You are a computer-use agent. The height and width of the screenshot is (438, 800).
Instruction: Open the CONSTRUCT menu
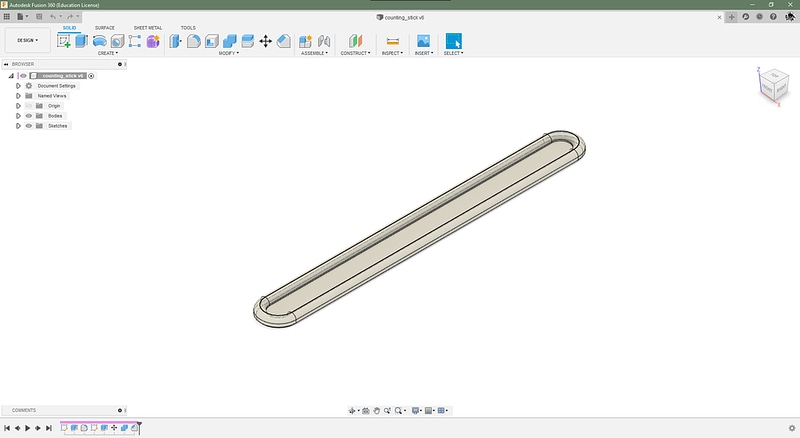(355, 53)
